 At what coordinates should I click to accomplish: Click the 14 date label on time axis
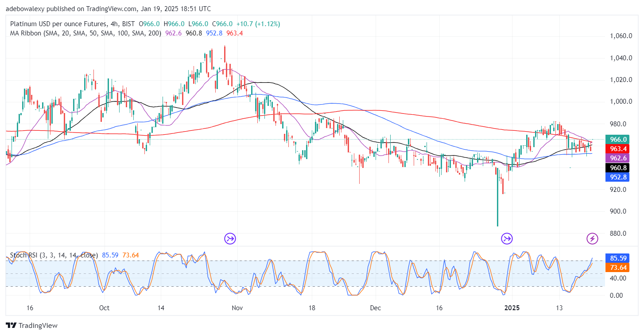point(161,308)
